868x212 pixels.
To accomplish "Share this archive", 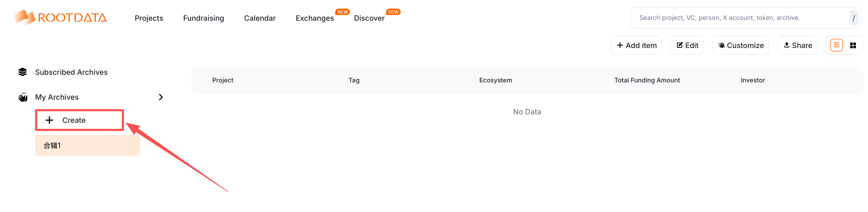I will click(797, 45).
